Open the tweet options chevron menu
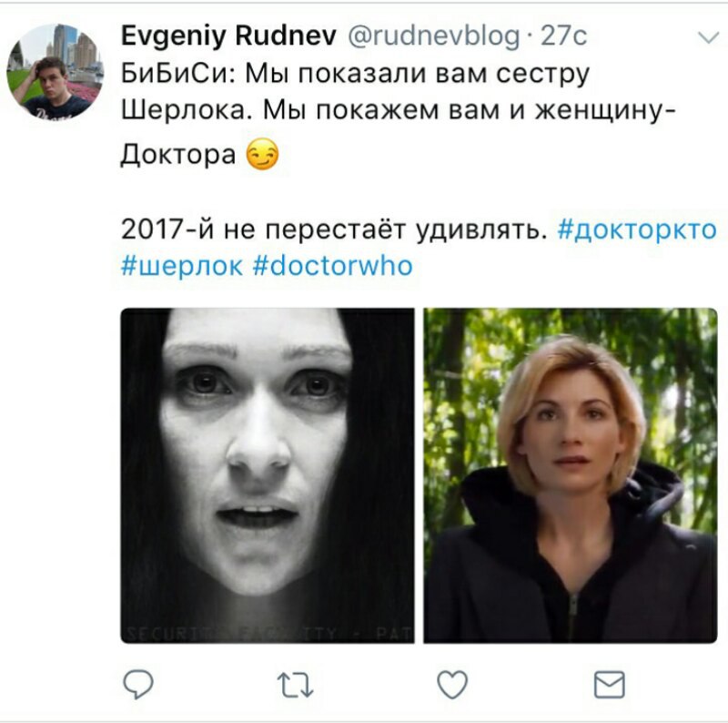This screenshot has height=723, width=728. pyautogui.click(x=709, y=37)
